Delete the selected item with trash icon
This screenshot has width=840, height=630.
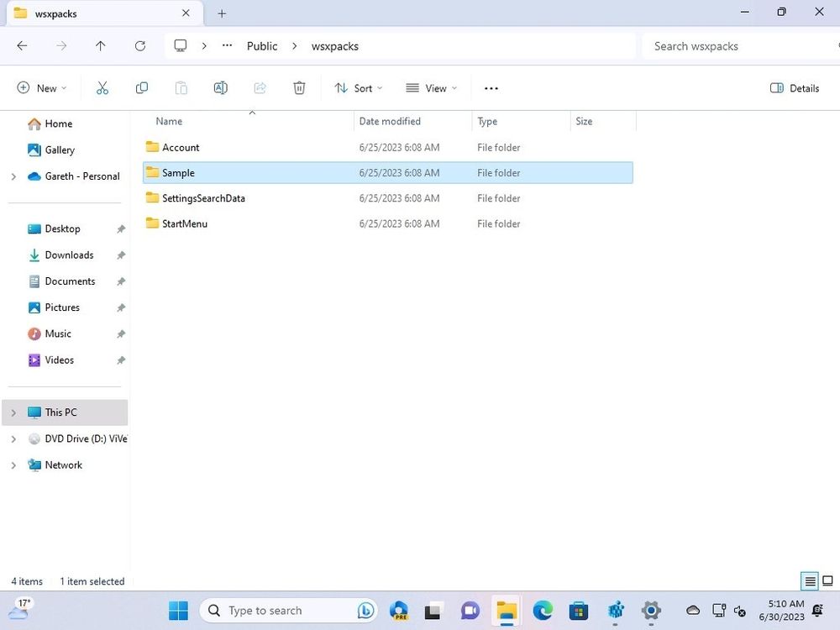(300, 88)
